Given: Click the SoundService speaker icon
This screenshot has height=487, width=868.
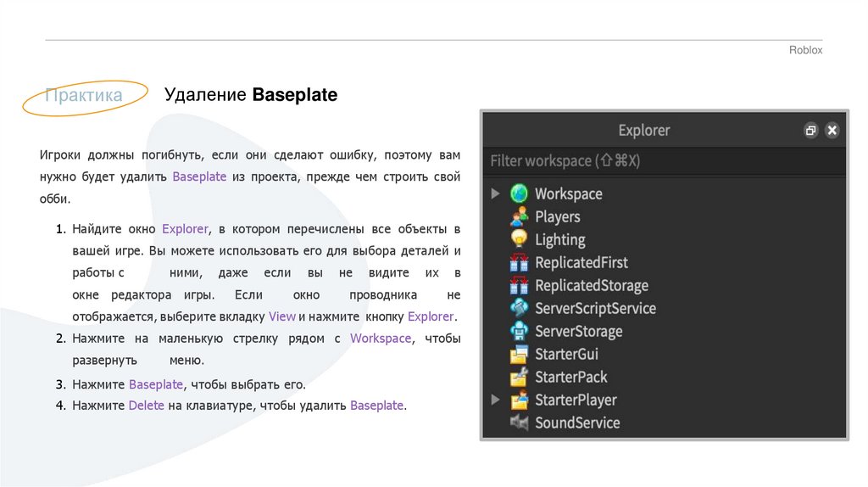Looking at the screenshot, I should pyautogui.click(x=519, y=423).
